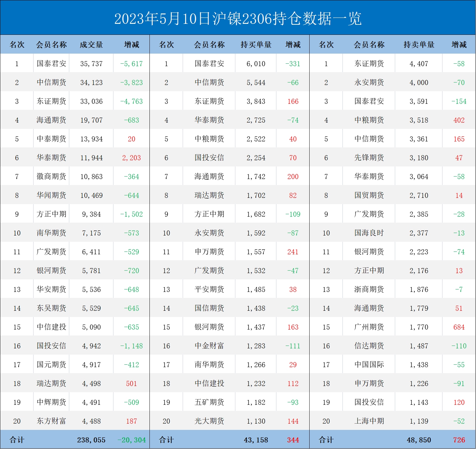Click the volume figure 19,707

point(91,120)
